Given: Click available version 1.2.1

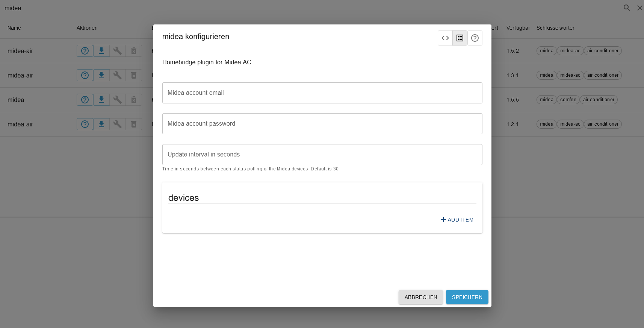Looking at the screenshot, I should point(512,124).
